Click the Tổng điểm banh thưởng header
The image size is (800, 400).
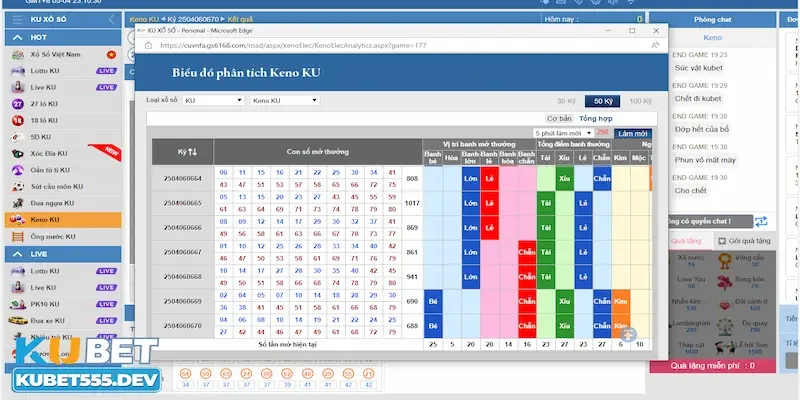573,144
